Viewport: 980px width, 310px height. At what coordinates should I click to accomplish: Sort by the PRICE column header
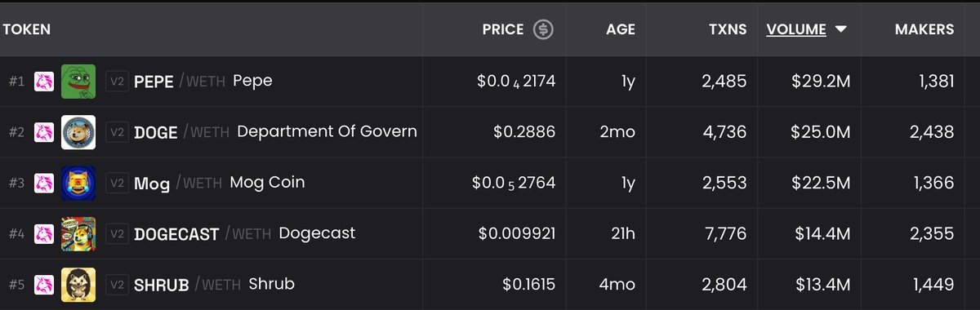click(x=503, y=29)
